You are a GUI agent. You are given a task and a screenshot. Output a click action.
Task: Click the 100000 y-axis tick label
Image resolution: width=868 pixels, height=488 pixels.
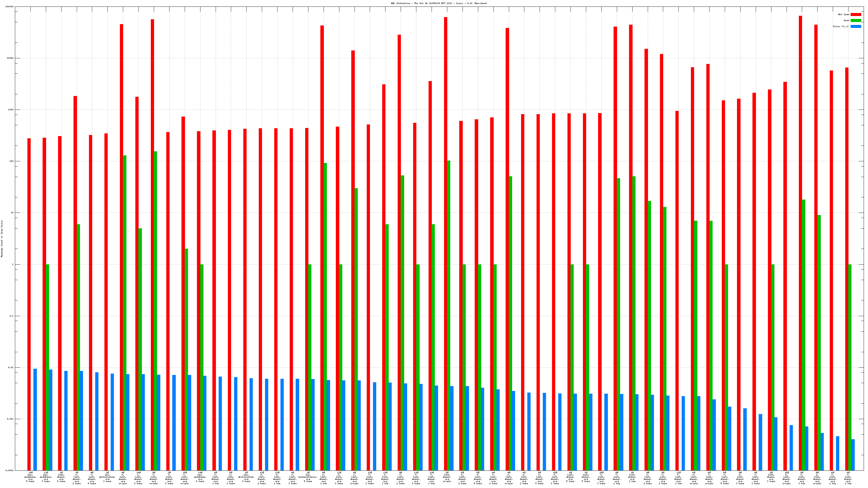point(10,7)
